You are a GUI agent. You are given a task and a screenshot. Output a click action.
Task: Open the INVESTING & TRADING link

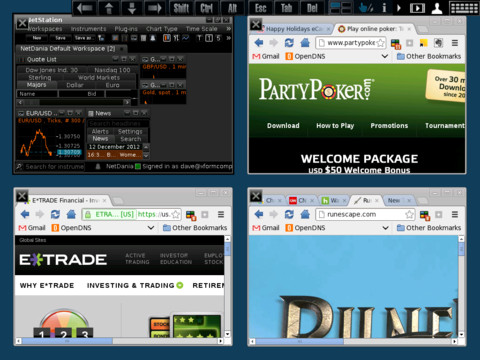(131, 285)
